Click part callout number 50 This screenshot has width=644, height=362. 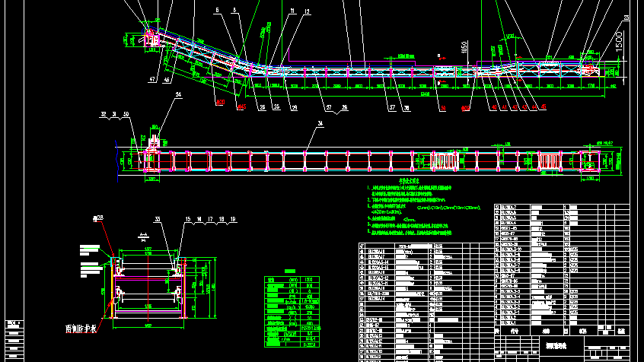(126, 115)
